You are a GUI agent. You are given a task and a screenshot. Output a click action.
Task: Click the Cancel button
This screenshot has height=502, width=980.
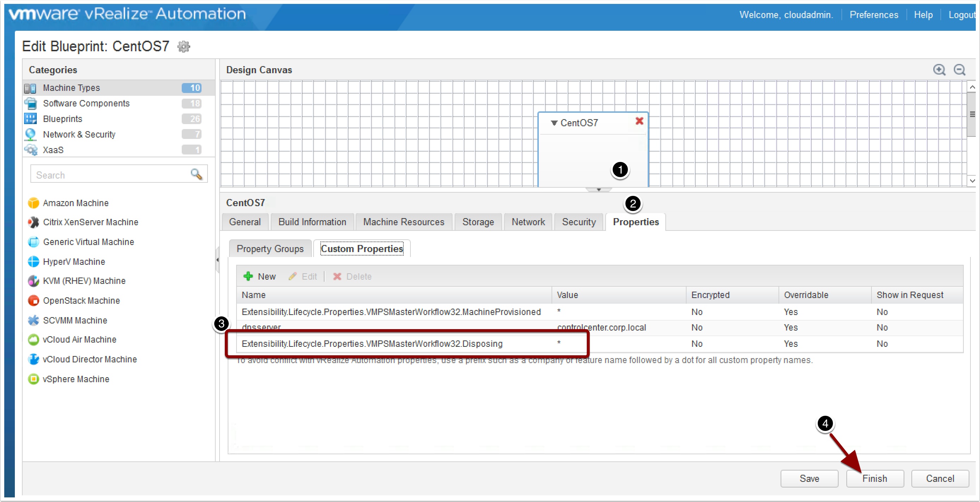pos(940,478)
